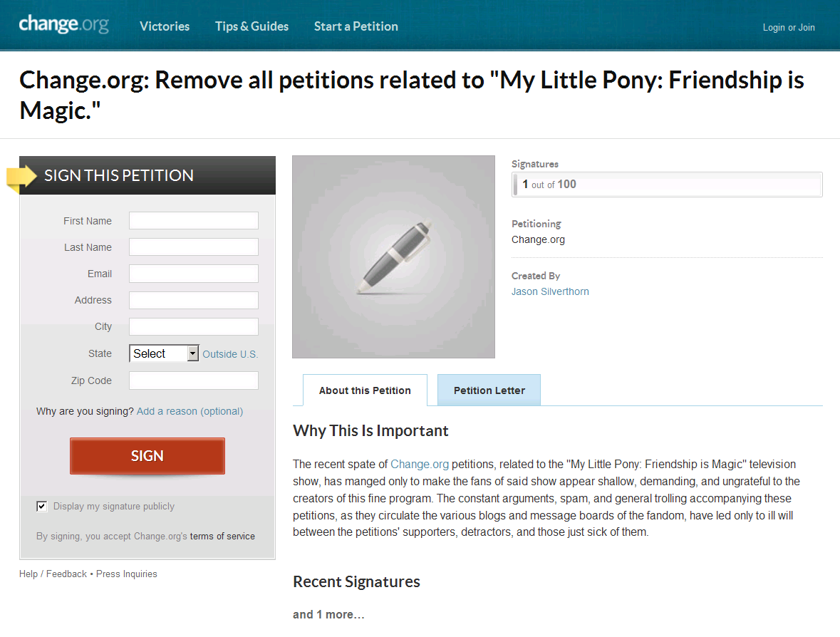
Task: Select the About this Petition tab
Action: pos(365,390)
